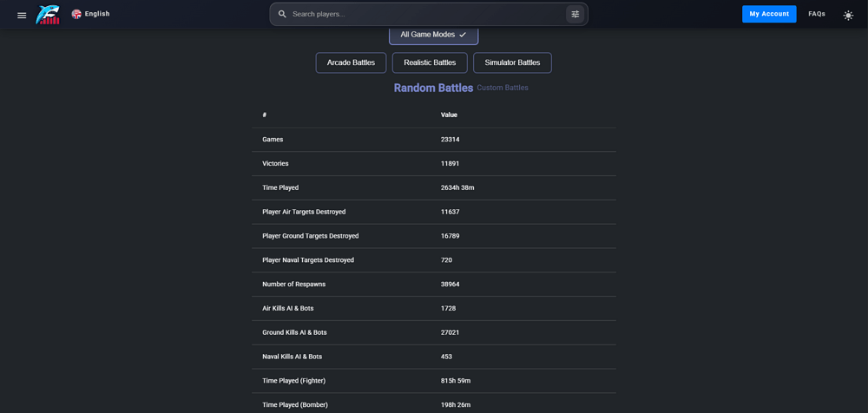Click the # column header

tap(265, 115)
